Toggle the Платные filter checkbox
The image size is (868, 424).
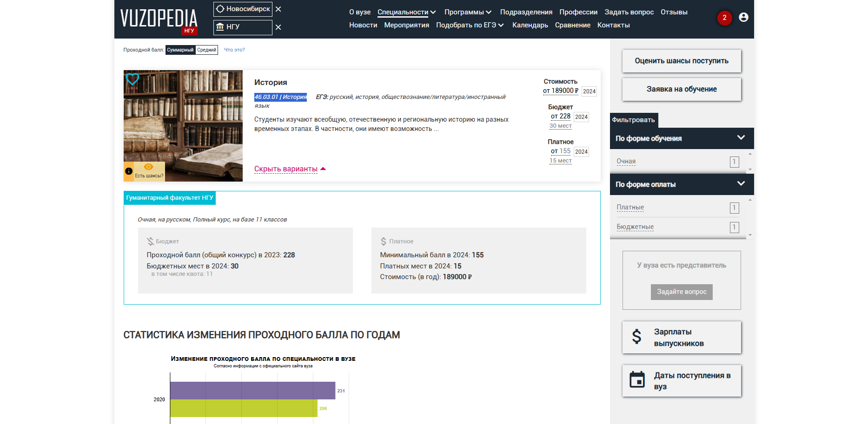click(735, 208)
